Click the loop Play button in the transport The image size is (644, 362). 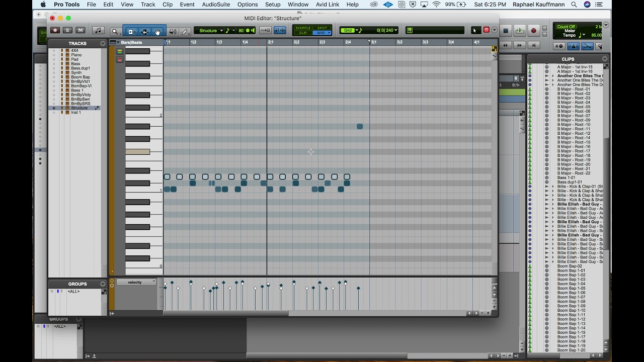(520, 31)
